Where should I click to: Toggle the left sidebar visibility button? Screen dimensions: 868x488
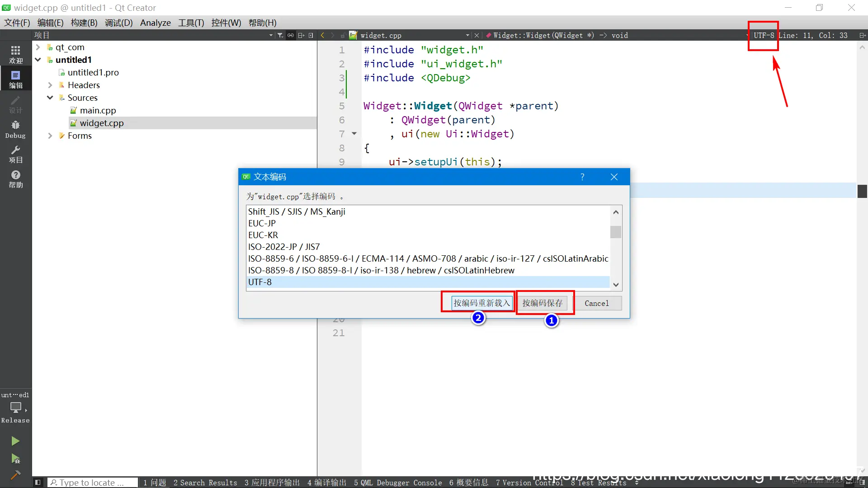click(38, 482)
